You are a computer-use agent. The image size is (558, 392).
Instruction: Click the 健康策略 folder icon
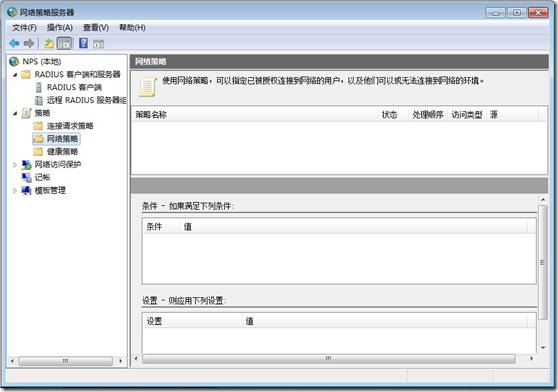(38, 152)
